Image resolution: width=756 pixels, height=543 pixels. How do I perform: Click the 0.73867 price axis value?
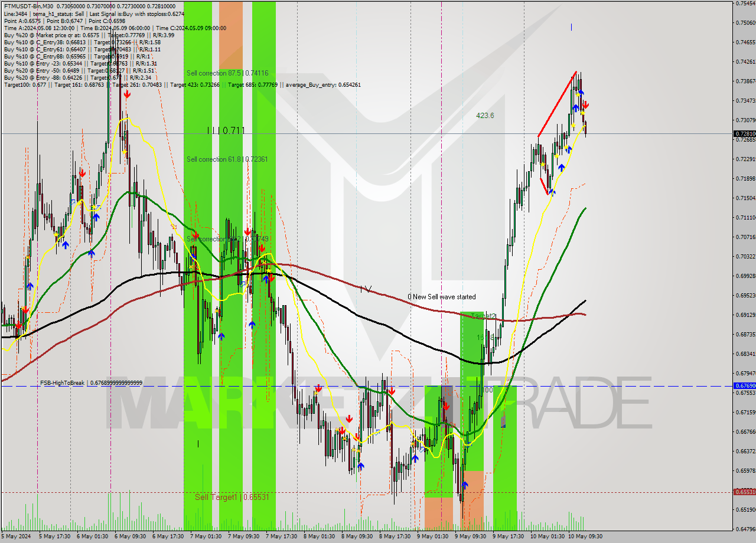(x=745, y=81)
